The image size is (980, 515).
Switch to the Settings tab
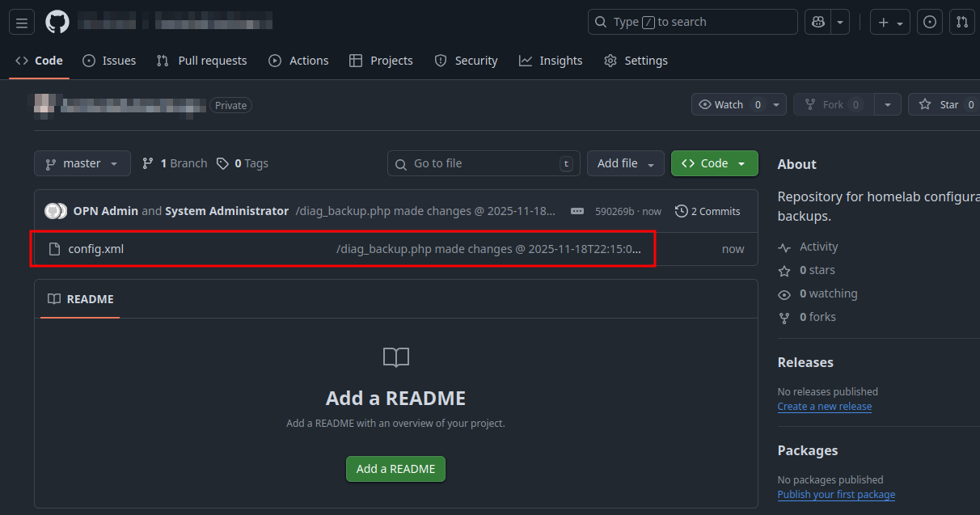coord(636,60)
